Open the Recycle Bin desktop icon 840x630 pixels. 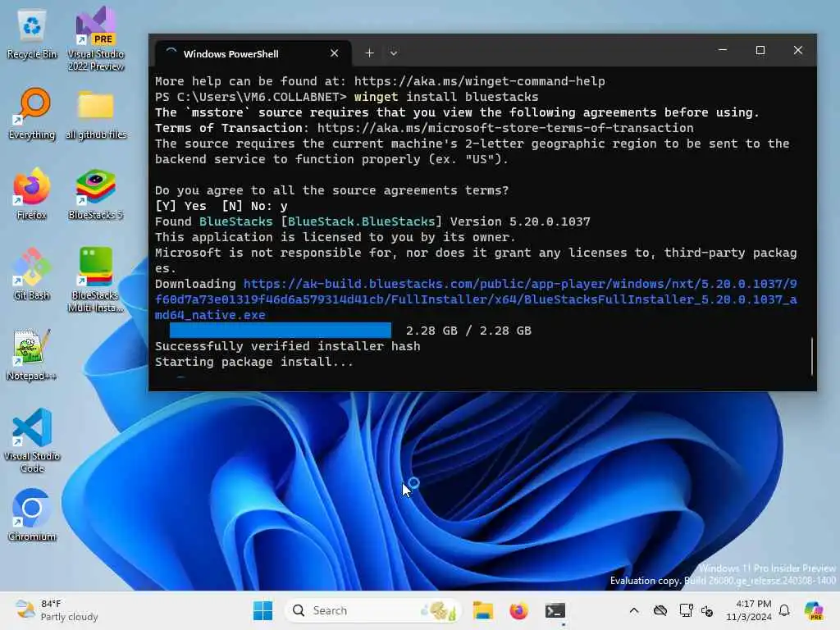pyautogui.click(x=32, y=33)
